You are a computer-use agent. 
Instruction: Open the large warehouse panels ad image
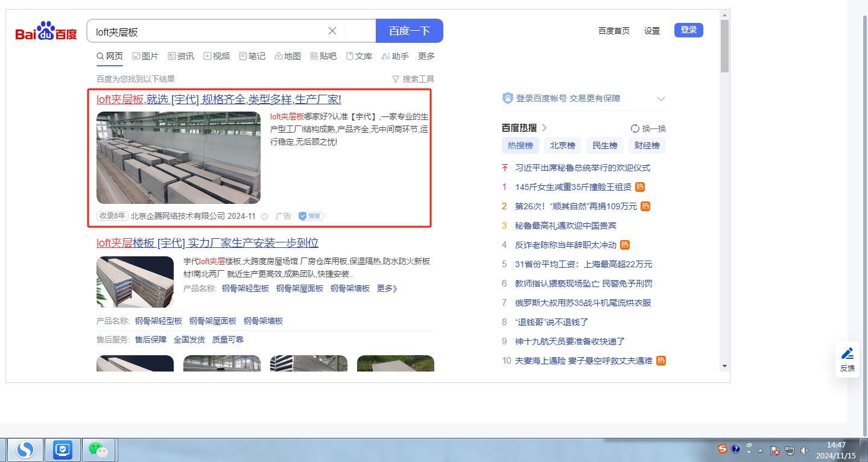point(179,157)
